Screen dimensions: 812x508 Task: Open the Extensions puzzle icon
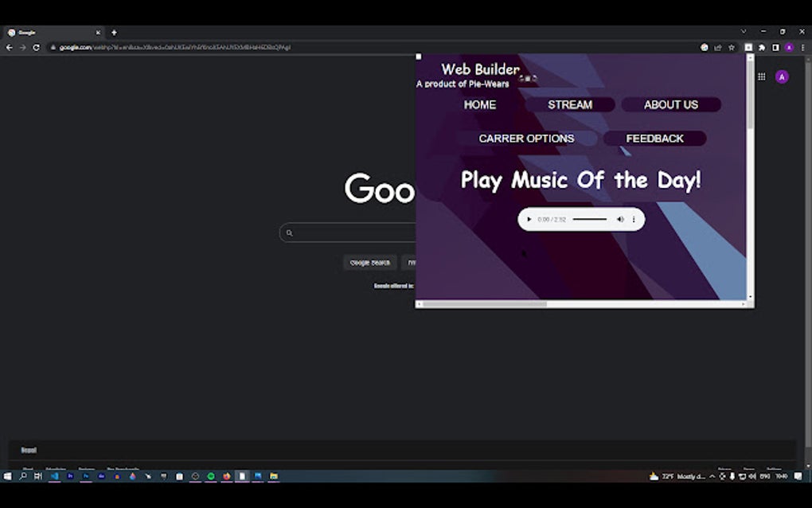pyautogui.click(x=762, y=47)
